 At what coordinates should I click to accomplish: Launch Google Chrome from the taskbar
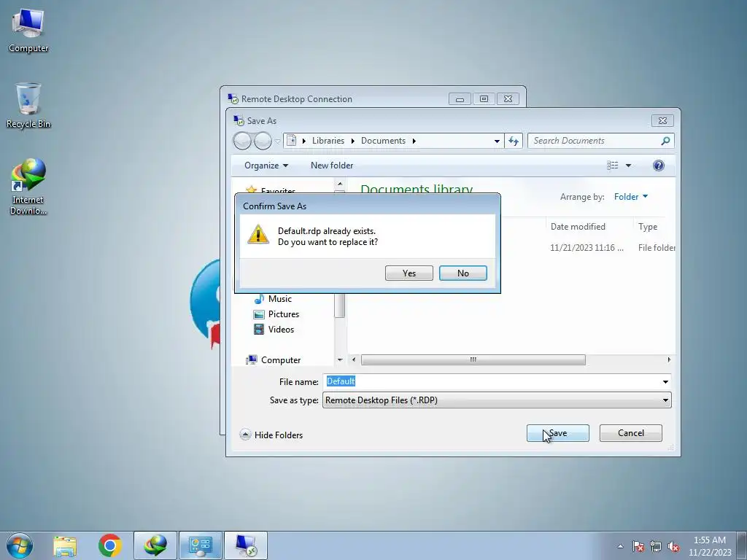pos(110,545)
